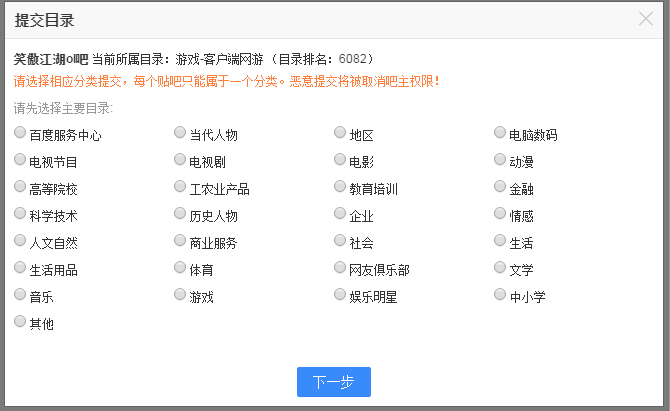The width and height of the screenshot is (670, 411).
Task: Click the 下一步 button
Action: [334, 382]
